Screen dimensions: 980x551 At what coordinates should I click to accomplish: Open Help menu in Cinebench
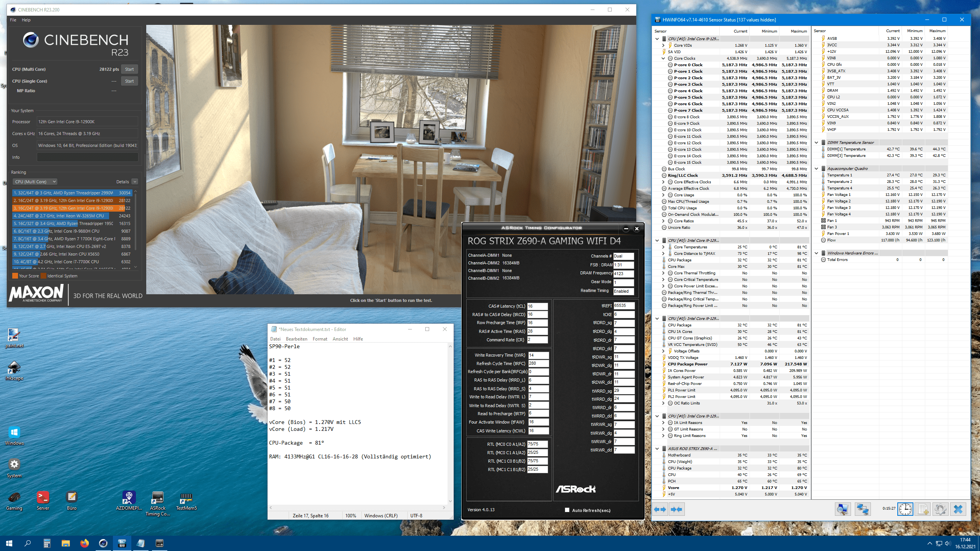point(26,20)
